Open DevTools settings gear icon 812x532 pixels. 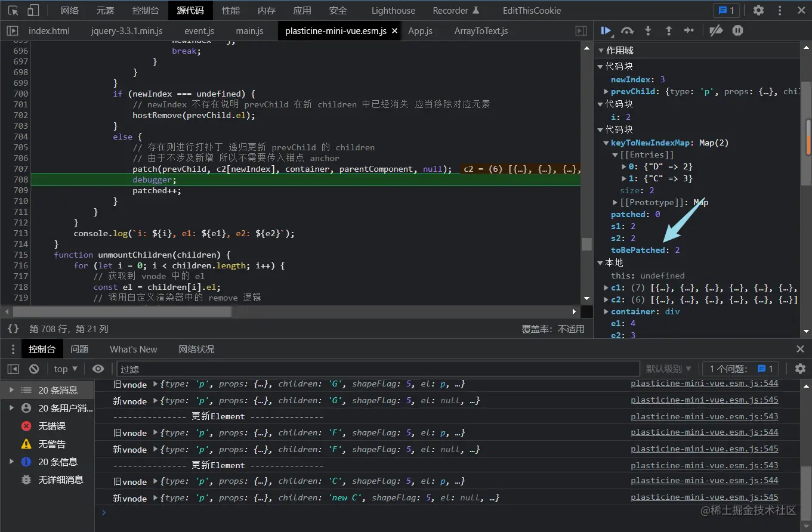758,10
